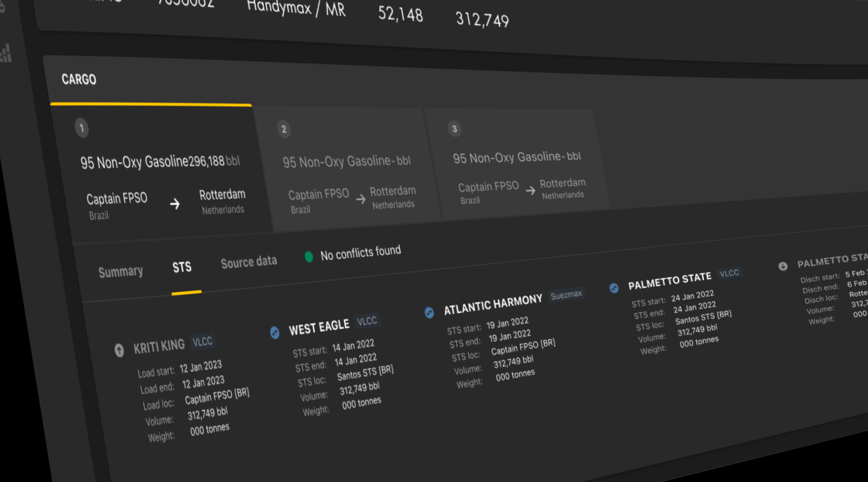Click the Kriti King load arrow icon
Image resolution: width=868 pixels, height=482 pixels.
coord(119,350)
